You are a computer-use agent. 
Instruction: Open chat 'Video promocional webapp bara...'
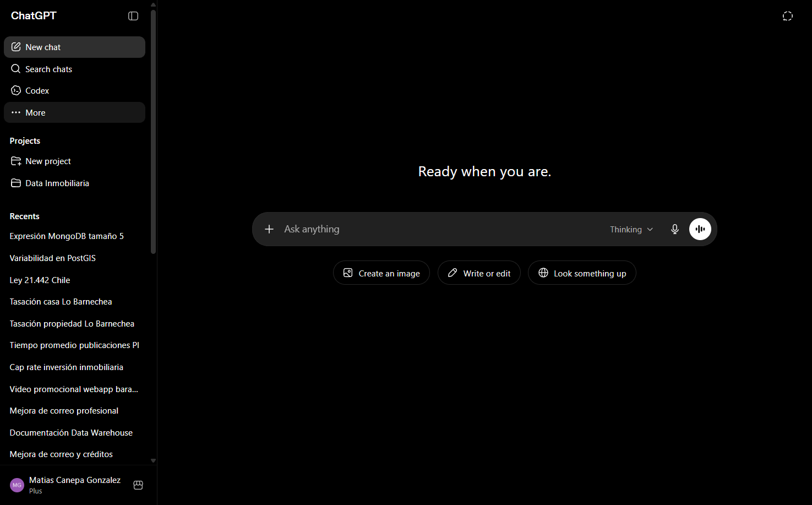(74, 389)
